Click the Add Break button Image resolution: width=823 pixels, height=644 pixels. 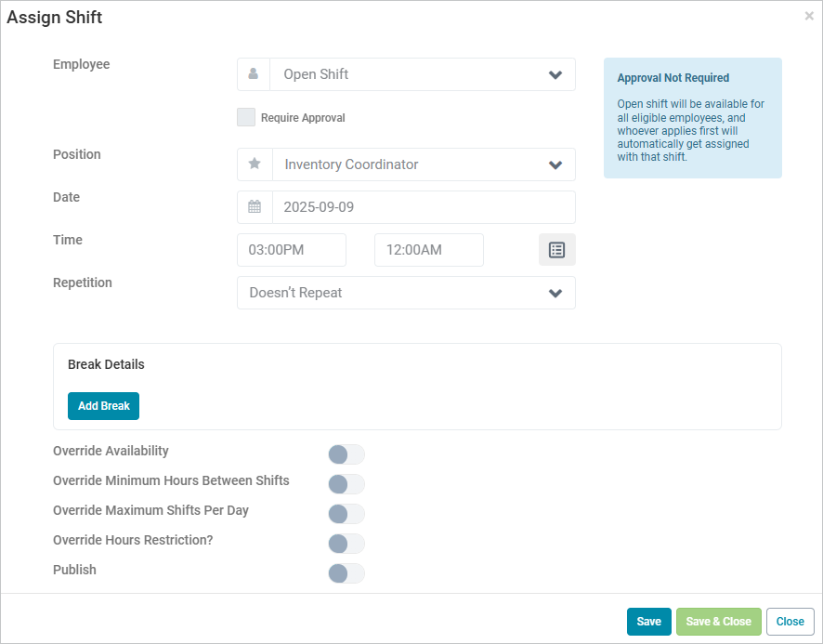coord(103,406)
